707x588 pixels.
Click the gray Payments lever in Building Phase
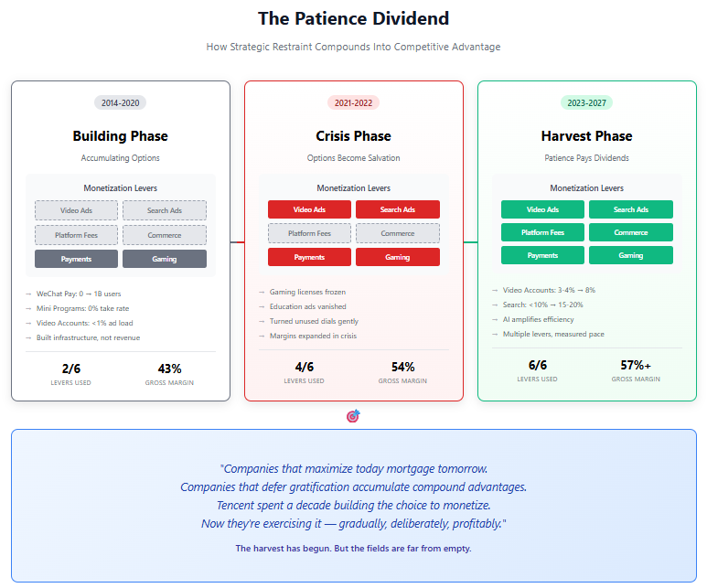pos(76,259)
